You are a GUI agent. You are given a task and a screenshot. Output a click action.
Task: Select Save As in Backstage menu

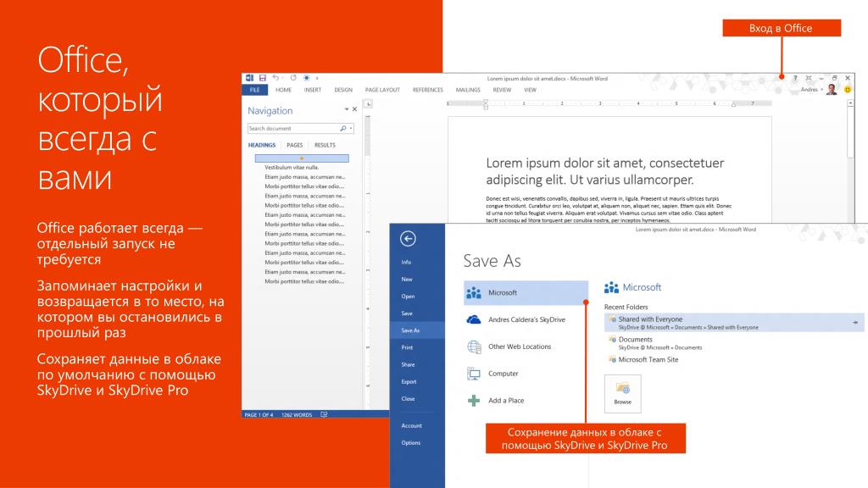click(417, 330)
